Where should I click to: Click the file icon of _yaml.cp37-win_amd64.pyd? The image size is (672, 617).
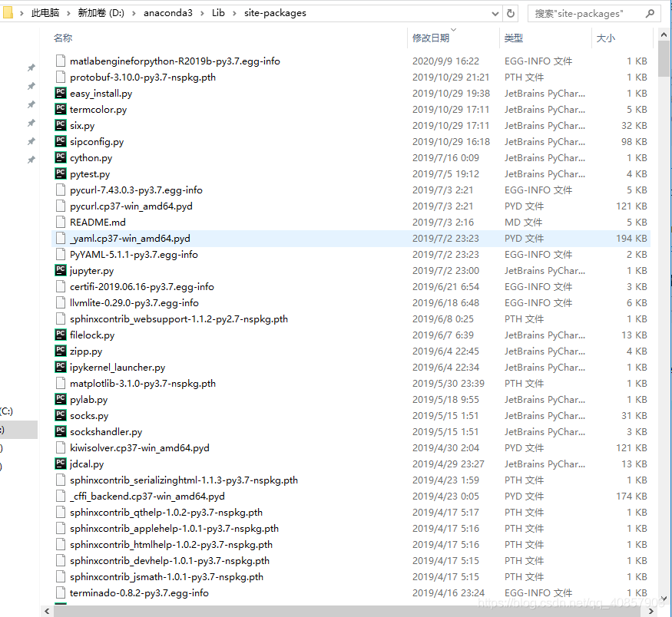pyautogui.click(x=61, y=238)
